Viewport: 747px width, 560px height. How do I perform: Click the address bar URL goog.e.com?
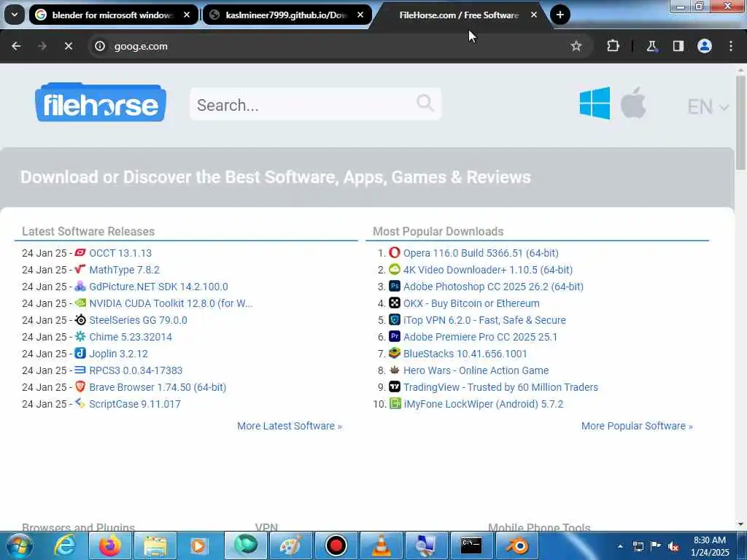click(x=141, y=46)
